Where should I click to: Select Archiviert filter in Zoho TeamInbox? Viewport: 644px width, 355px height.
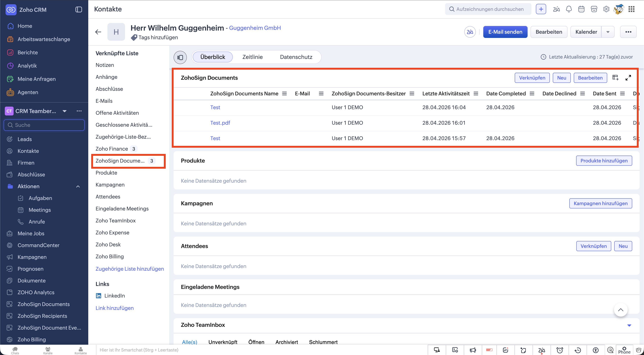coord(287,342)
